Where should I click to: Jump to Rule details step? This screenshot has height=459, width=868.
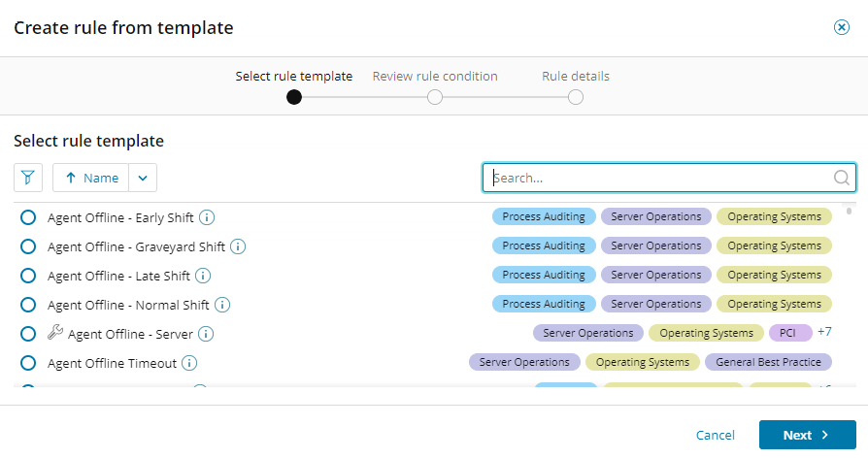(x=576, y=97)
